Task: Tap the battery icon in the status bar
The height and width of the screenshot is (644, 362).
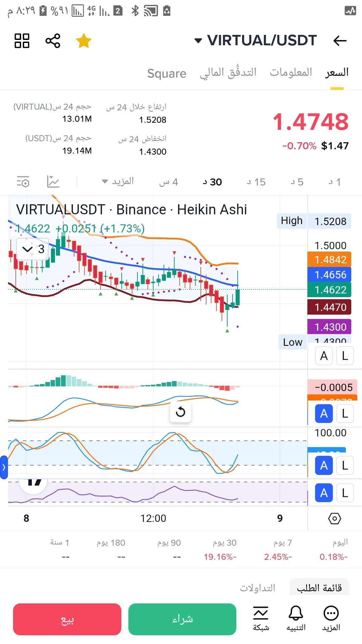Action: coord(43,11)
